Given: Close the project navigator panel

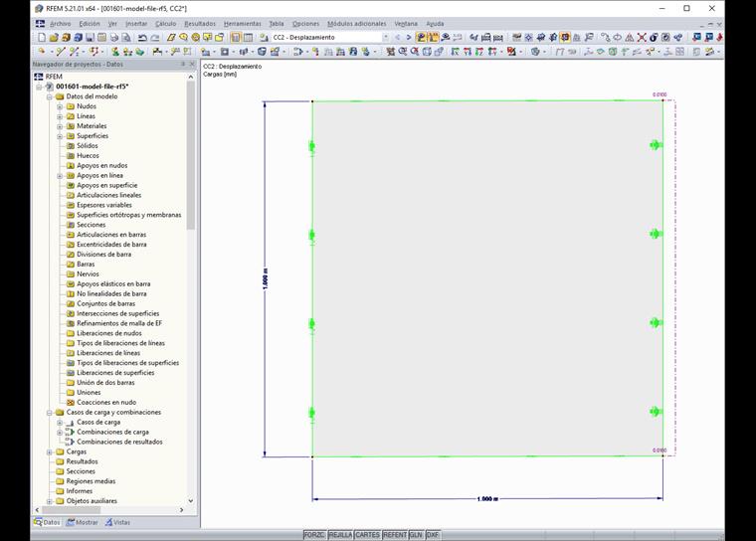Looking at the screenshot, I should pyautogui.click(x=192, y=64).
